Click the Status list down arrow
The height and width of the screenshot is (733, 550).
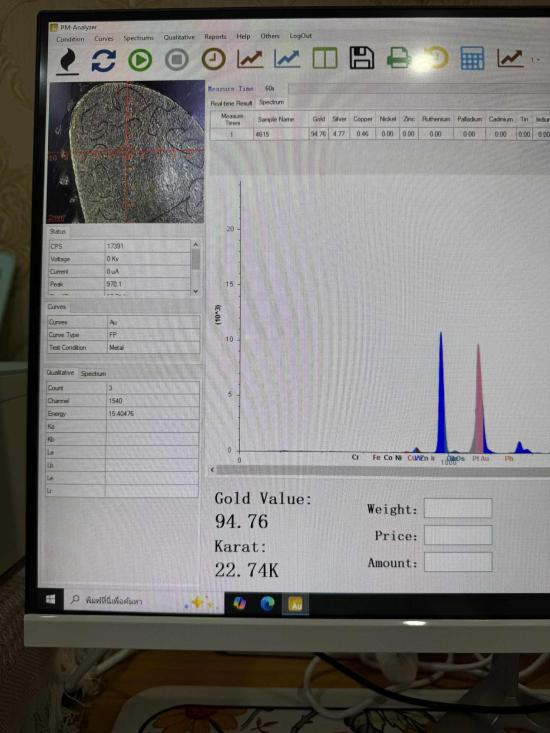196,291
